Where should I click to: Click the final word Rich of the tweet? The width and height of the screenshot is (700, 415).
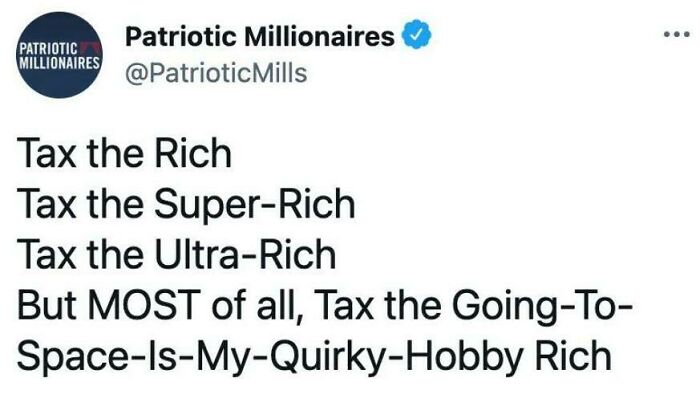[573, 356]
